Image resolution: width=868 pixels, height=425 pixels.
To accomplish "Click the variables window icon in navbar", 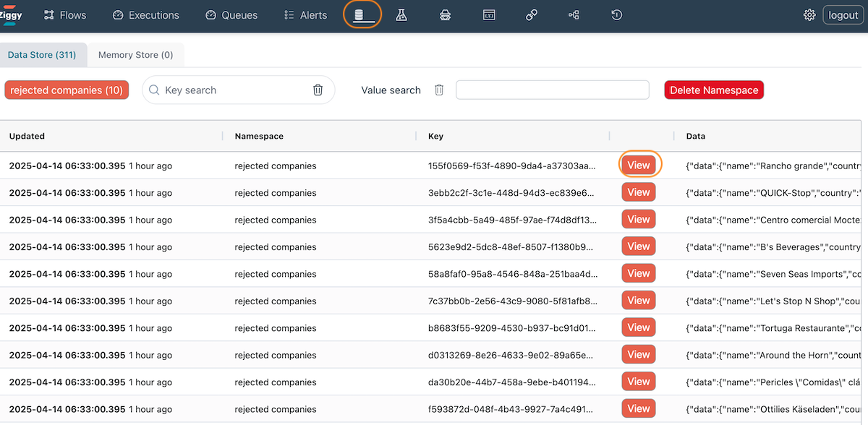I will tap(489, 15).
